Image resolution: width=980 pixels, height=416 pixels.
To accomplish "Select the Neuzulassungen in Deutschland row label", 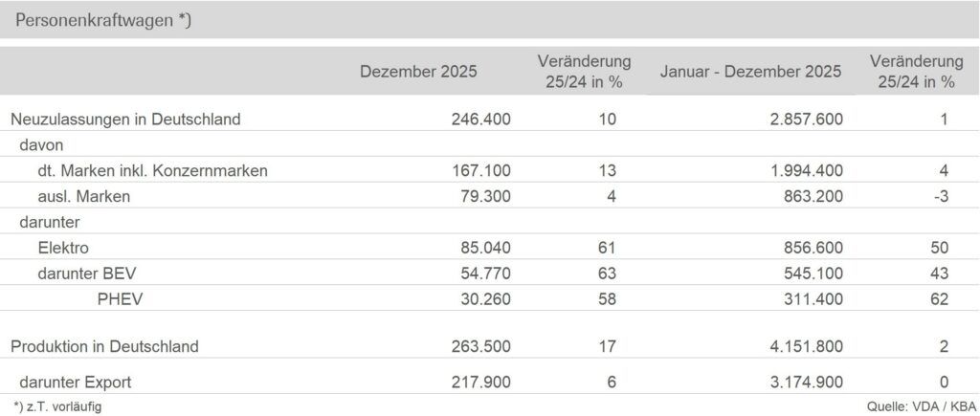I will pos(124,120).
